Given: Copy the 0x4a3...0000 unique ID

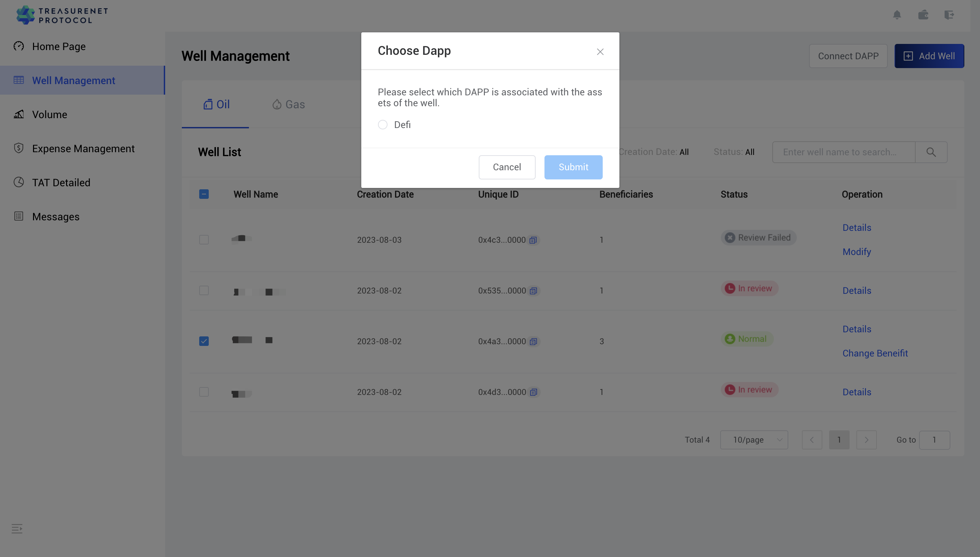Looking at the screenshot, I should [533, 341].
